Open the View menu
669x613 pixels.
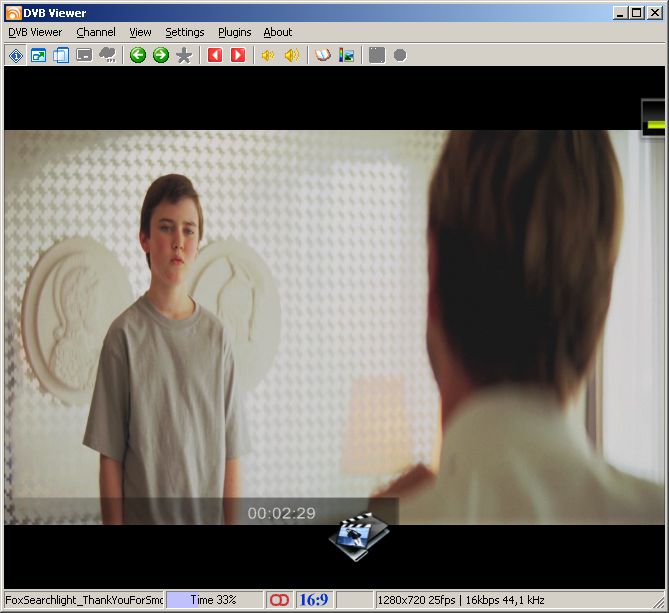point(140,32)
